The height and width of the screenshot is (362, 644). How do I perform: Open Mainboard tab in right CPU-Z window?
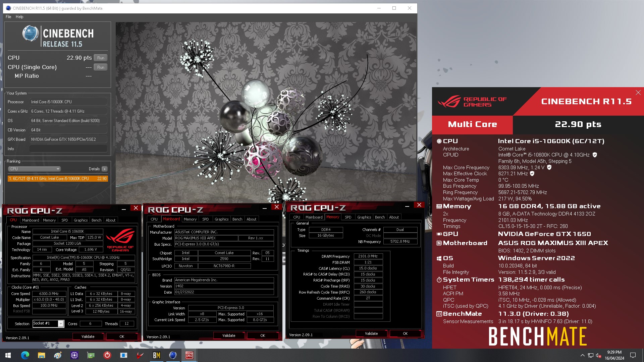coord(314,217)
